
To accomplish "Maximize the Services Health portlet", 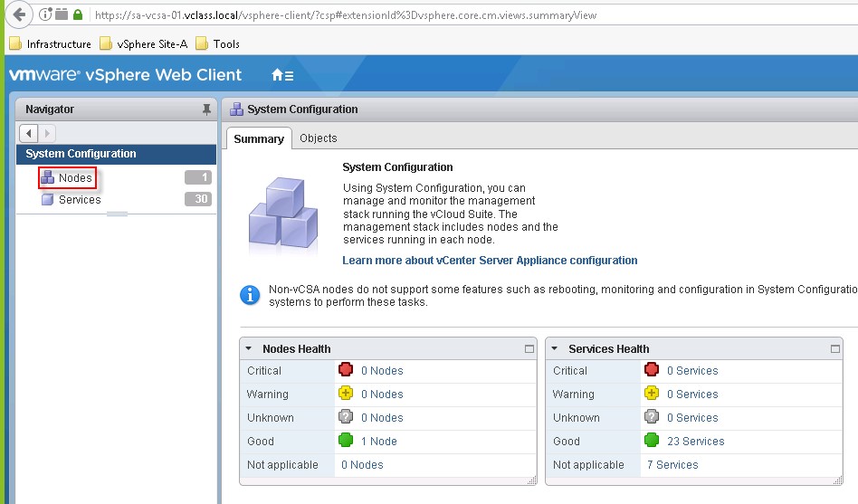I will point(835,348).
